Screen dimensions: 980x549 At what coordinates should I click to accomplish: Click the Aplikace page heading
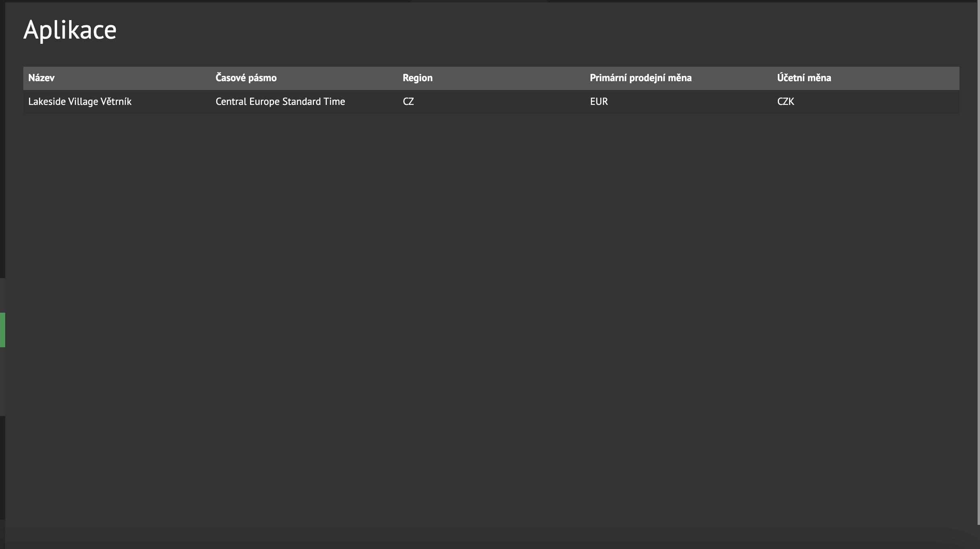coord(70,30)
